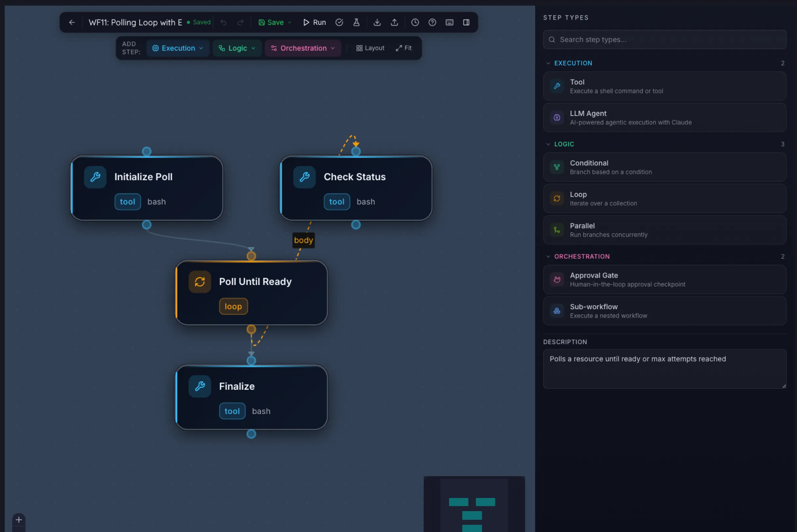Open the Orchestration add-step dropdown
Screen dimensions: 797x532
tap(303, 48)
